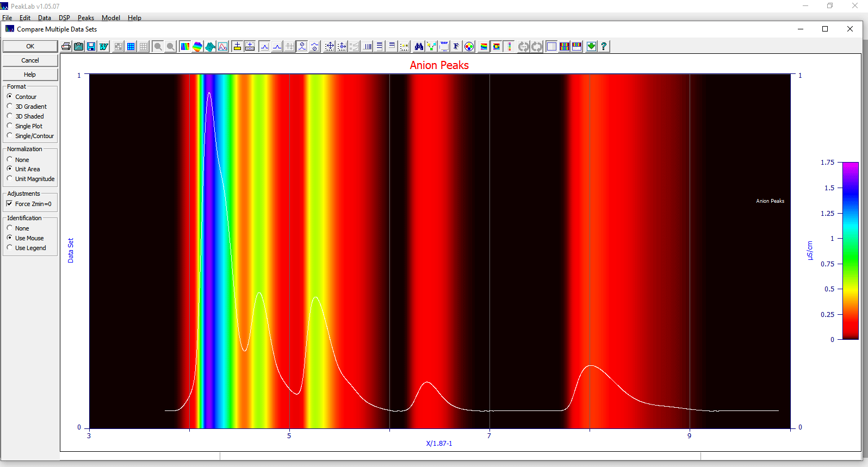Click the first magnifier zoom icon

coord(158,46)
